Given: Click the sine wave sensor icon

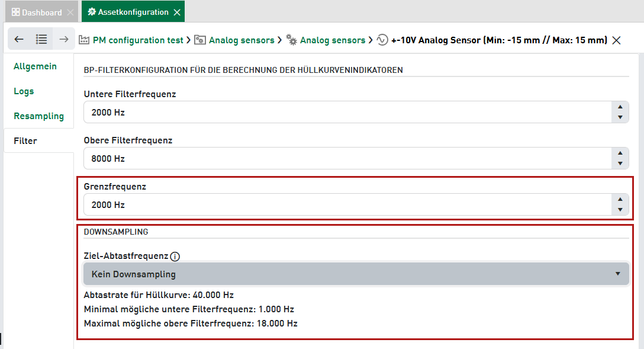Looking at the screenshot, I should [x=382, y=40].
